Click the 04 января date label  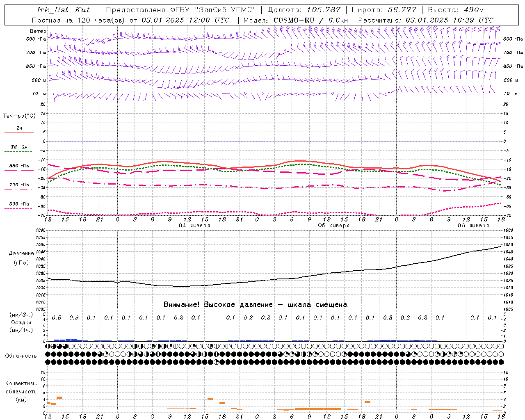194,226
